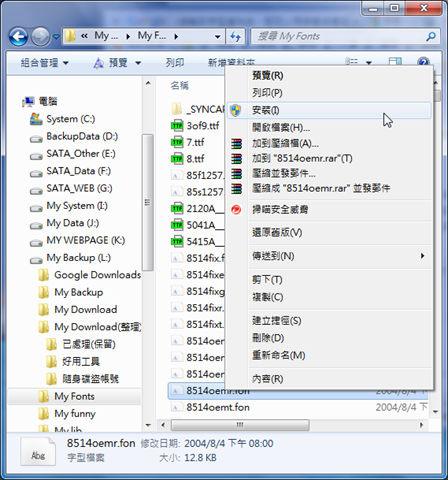Select 壓縮成 "8514oemr.rar" 並發郵件 entry
The image size is (448, 480).
[329, 188]
